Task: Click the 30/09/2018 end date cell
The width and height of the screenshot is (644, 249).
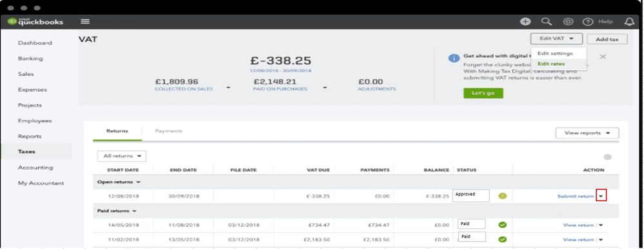Action: [x=184, y=196]
